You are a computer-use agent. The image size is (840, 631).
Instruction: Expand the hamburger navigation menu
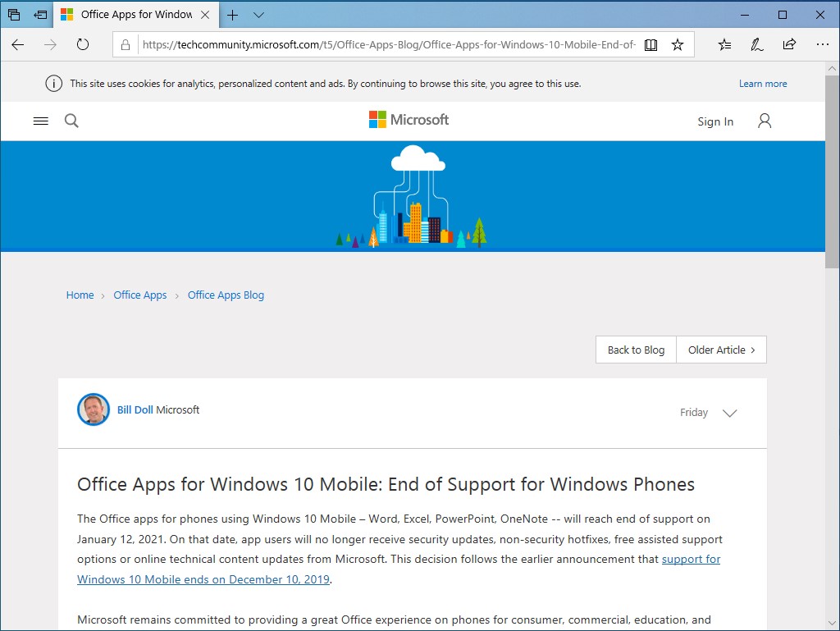click(x=40, y=120)
